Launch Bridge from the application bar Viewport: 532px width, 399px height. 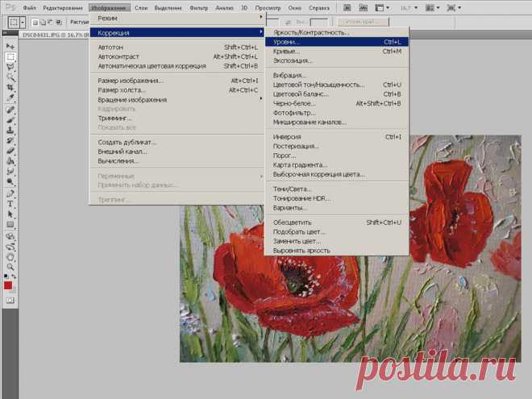pyautogui.click(x=347, y=7)
